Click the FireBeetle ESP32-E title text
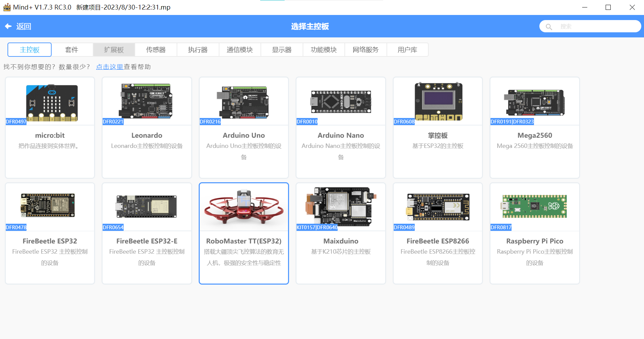 147,241
